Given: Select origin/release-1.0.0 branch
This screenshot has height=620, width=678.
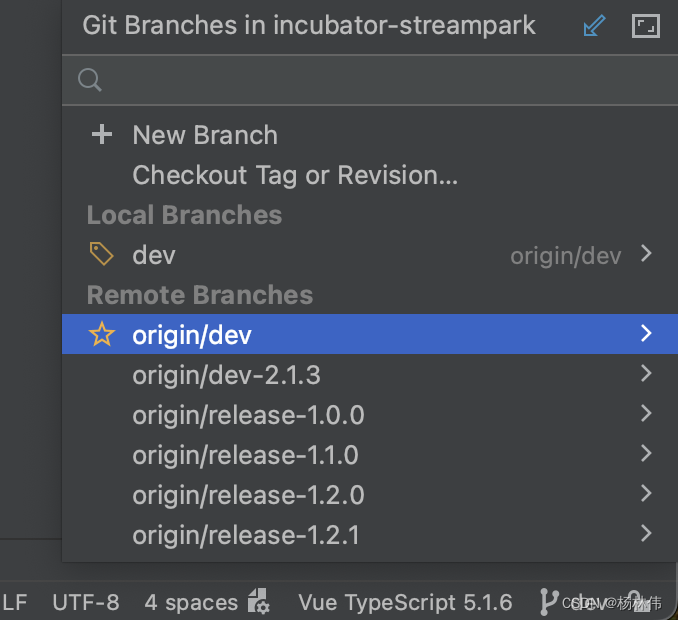Looking at the screenshot, I should pos(370,415).
